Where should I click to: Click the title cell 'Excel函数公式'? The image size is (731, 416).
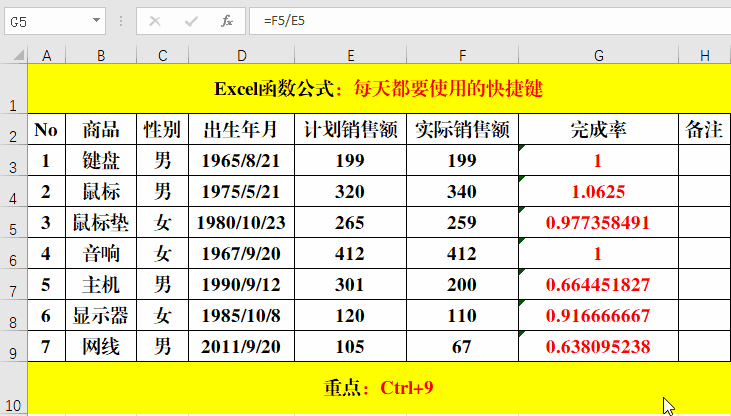(379, 89)
